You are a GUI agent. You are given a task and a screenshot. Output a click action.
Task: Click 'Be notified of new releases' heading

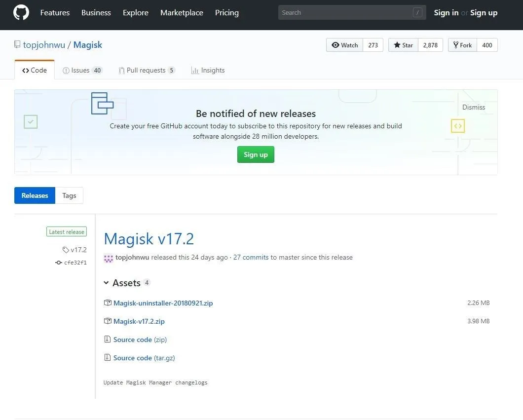[x=256, y=114]
